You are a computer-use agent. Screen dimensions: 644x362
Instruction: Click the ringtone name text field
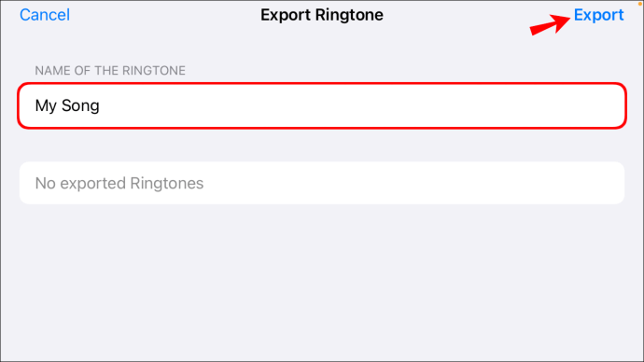pos(322,105)
